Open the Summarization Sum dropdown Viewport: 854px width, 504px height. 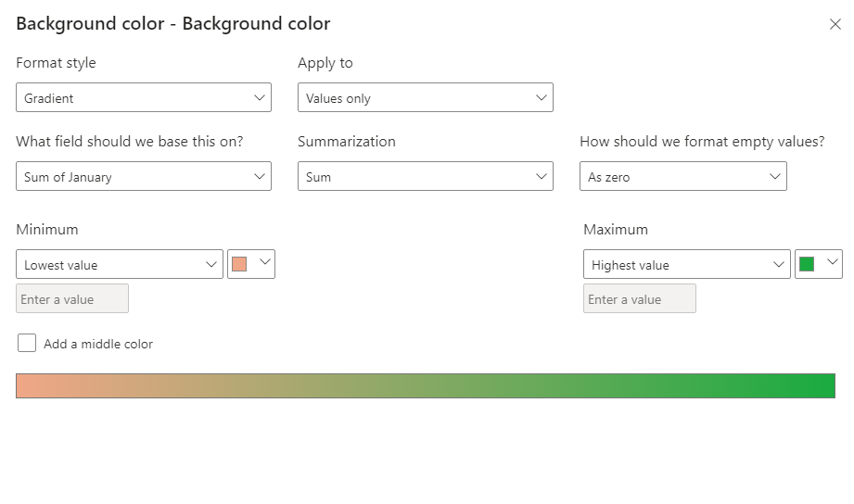click(426, 176)
